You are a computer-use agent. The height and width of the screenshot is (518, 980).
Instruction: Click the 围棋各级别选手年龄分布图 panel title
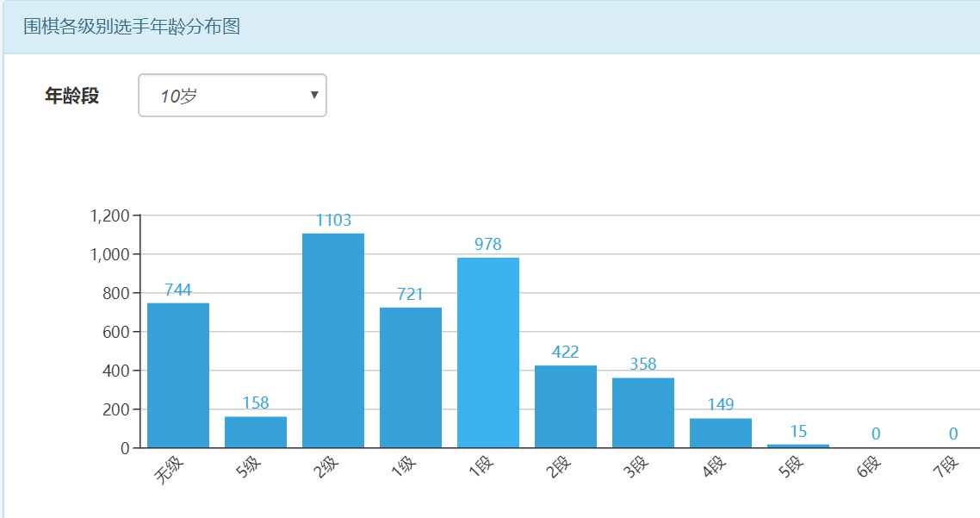coord(131,27)
